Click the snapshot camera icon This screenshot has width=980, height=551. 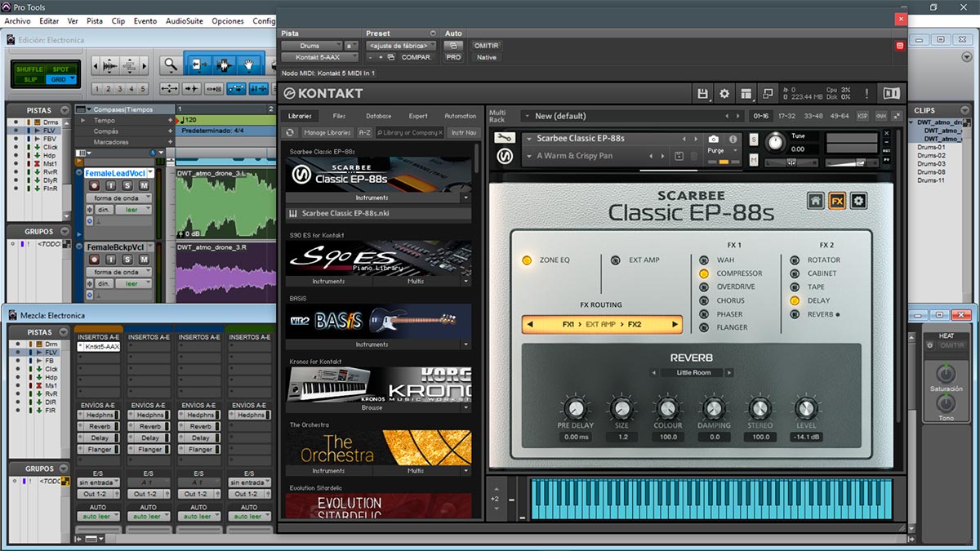point(714,140)
